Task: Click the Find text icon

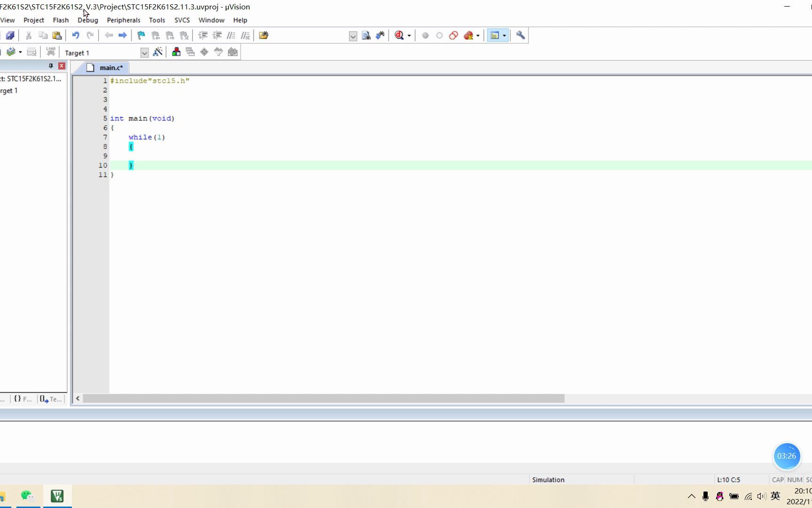Action: pos(366,35)
